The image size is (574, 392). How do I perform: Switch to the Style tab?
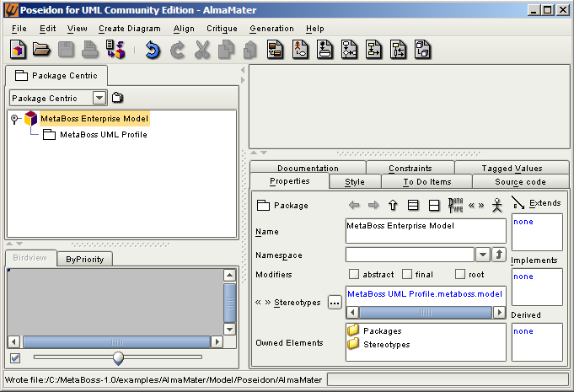point(355,181)
